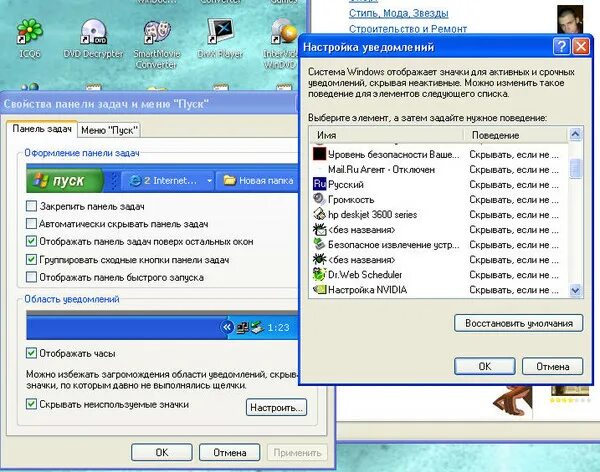Open behavior dropdown for Громкость row

point(514,199)
